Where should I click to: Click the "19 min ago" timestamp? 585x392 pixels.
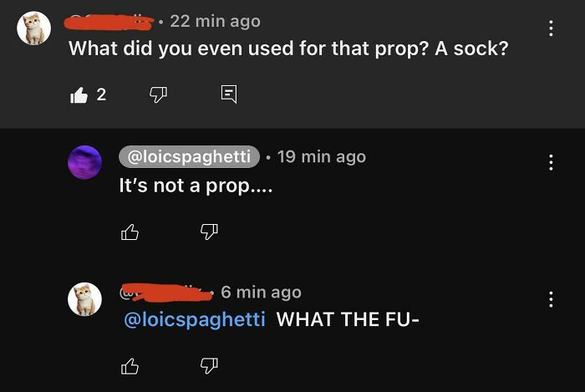coord(321,156)
